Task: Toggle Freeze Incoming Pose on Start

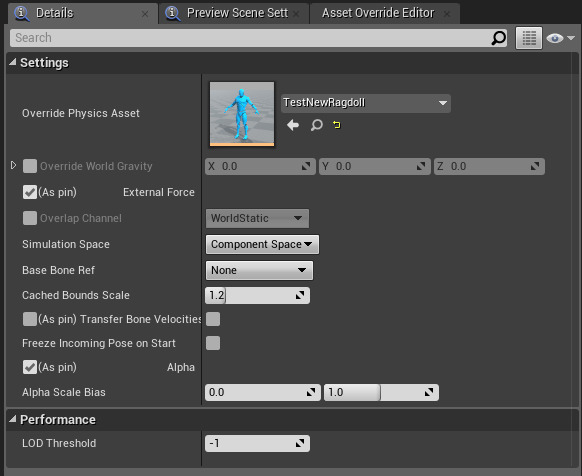Action: (213, 343)
